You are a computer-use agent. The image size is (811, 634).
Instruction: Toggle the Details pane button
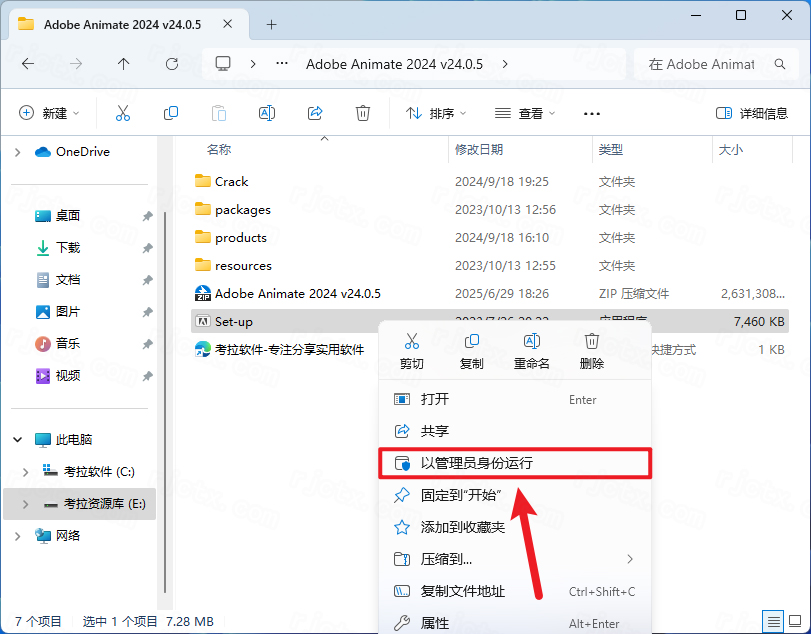click(752, 113)
